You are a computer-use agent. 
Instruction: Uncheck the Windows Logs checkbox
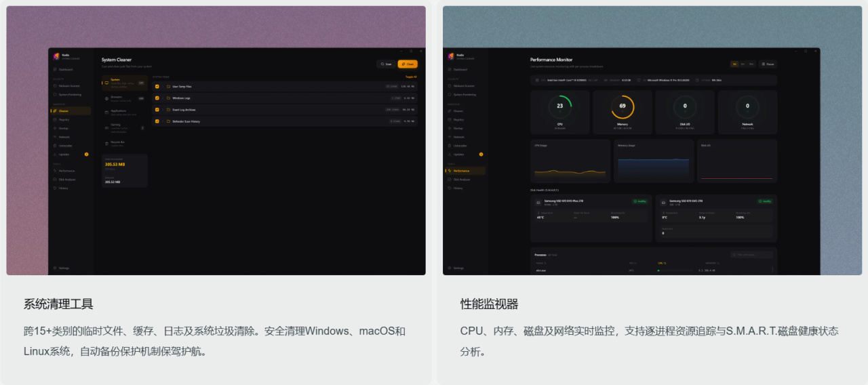pos(157,98)
